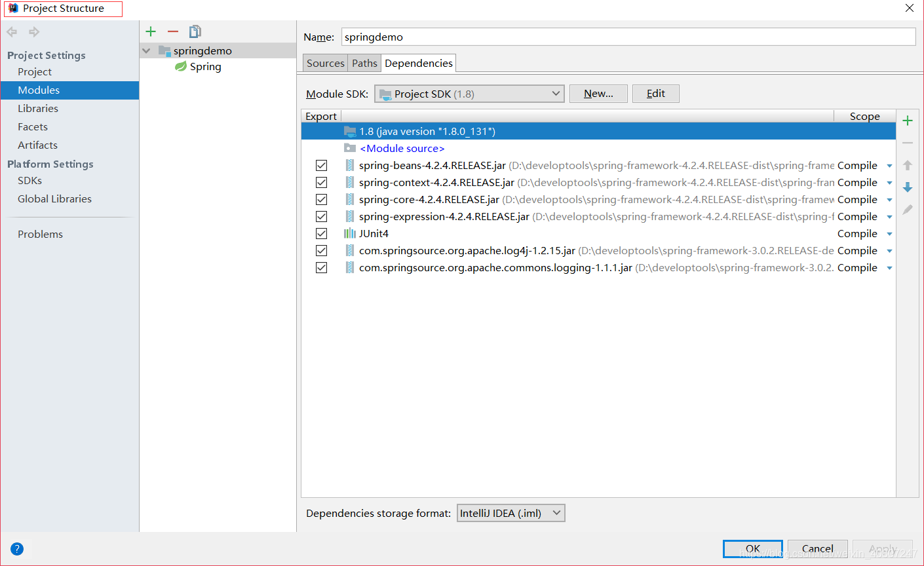
Task: Click the Scope column header
Action: point(864,116)
